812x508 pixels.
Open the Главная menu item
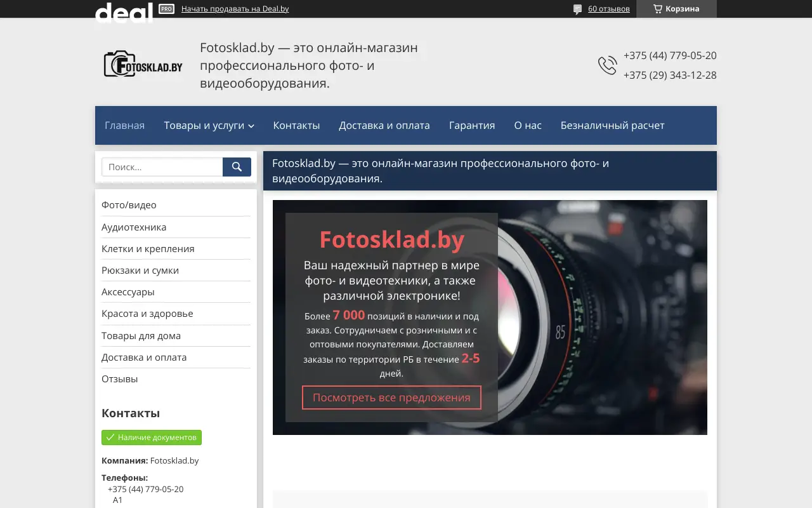coord(124,125)
